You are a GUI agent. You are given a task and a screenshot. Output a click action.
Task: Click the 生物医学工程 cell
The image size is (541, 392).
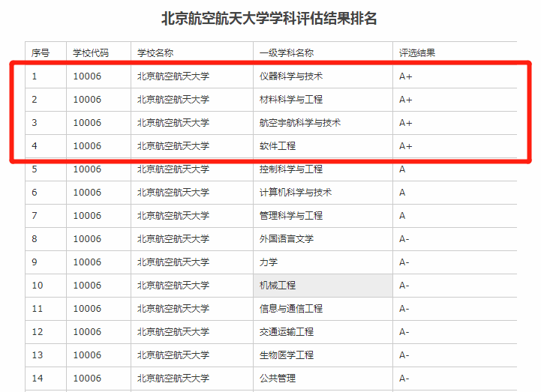[x=286, y=355]
